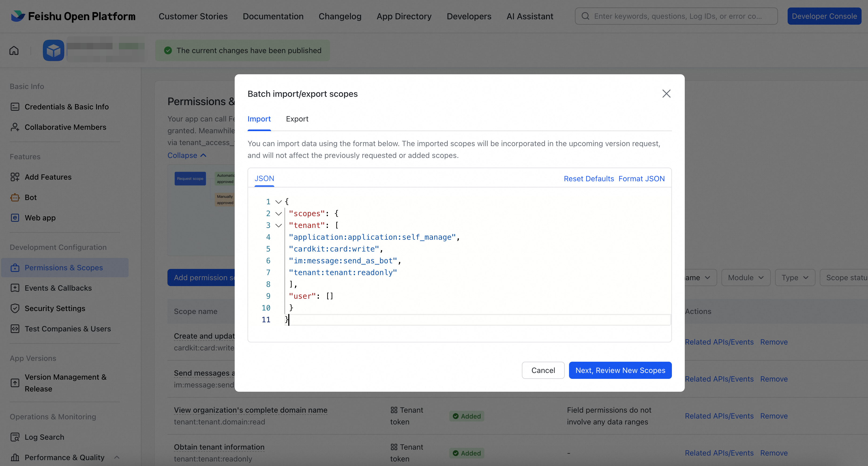The width and height of the screenshot is (868, 466).
Task: Click the home icon in header
Action: [14, 51]
